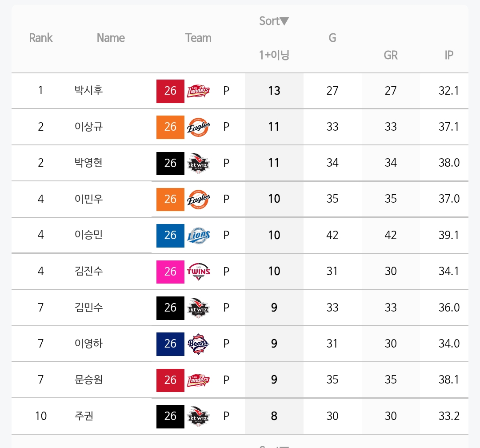Viewport: 480px width, 448px height.
Task: Sort by the IP column header
Action: 449,55
